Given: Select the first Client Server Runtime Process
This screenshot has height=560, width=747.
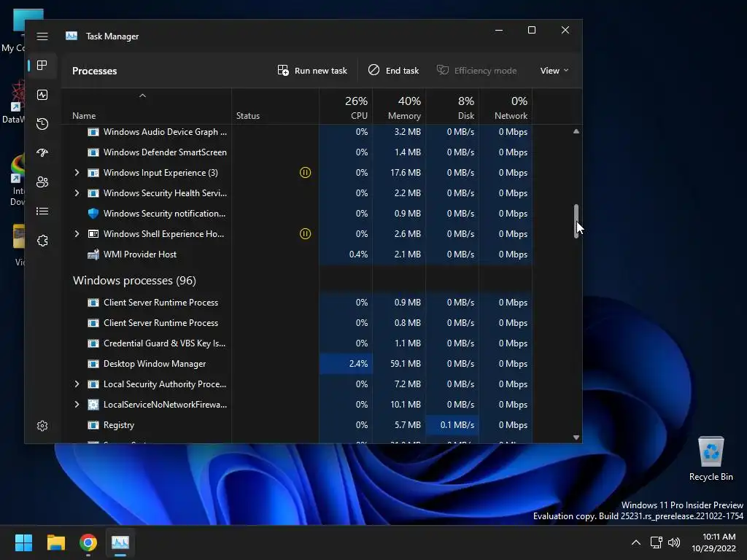Looking at the screenshot, I should coord(297,303).
